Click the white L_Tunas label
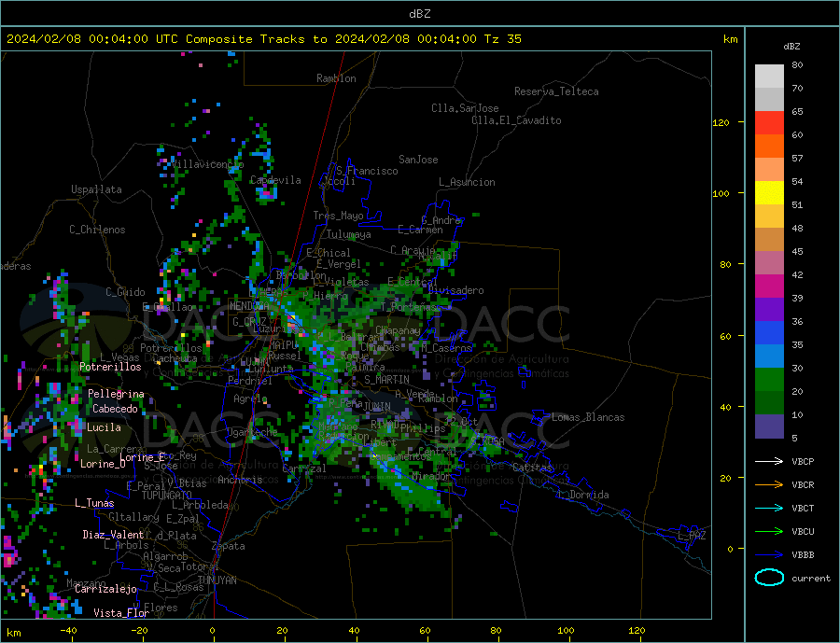 pyautogui.click(x=94, y=503)
